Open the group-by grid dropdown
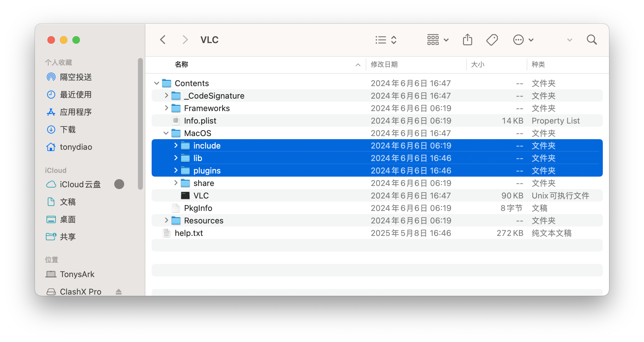Screen dimensions: 644x342 click(x=438, y=40)
